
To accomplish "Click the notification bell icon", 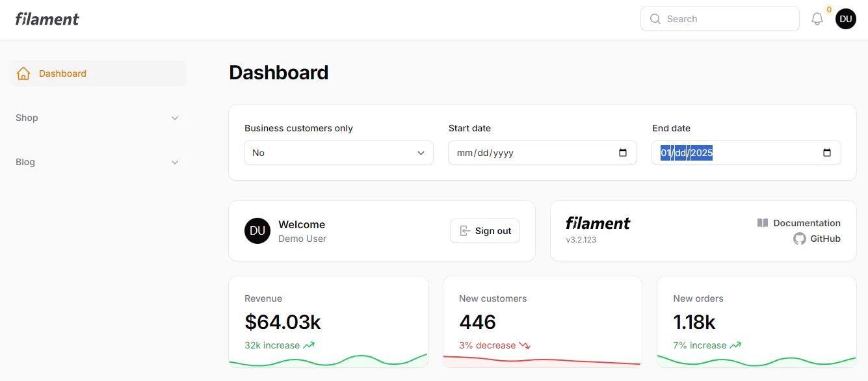I will [x=817, y=20].
